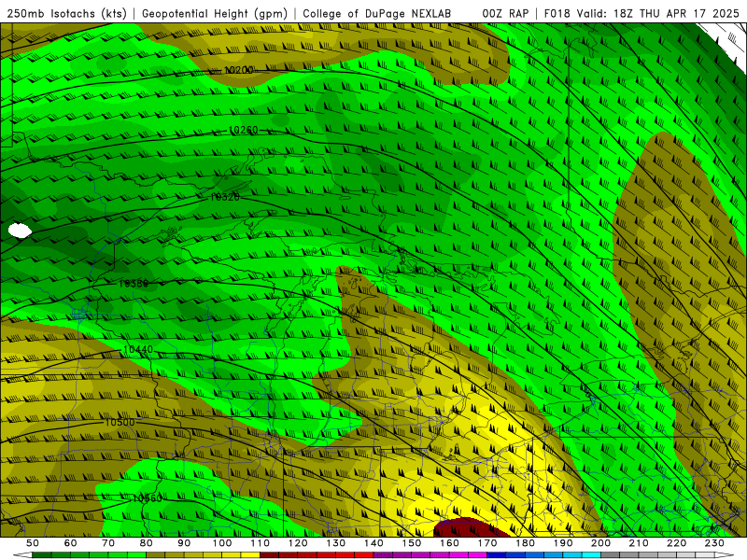Click the 10560 height contour label
The height and width of the screenshot is (560, 747).
point(148,498)
